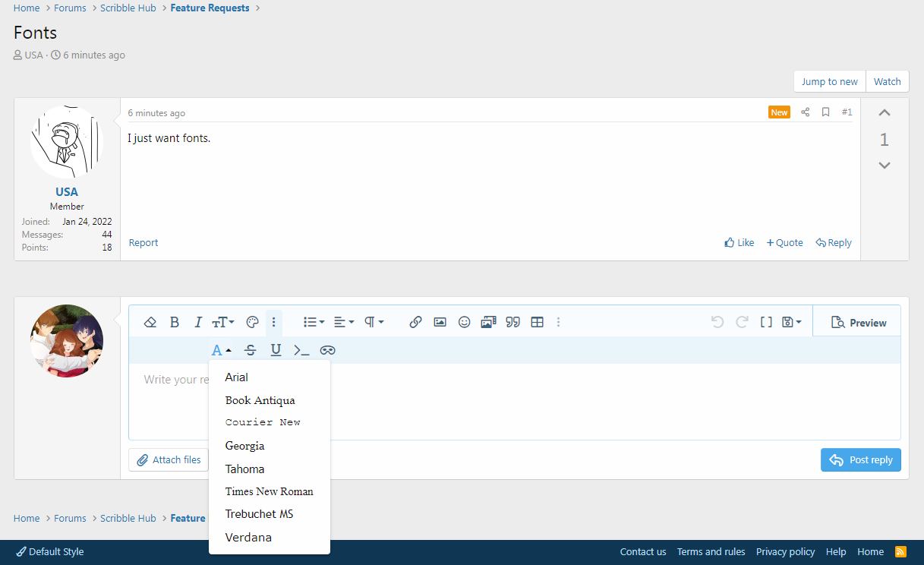Open the text color palette

tap(253, 322)
